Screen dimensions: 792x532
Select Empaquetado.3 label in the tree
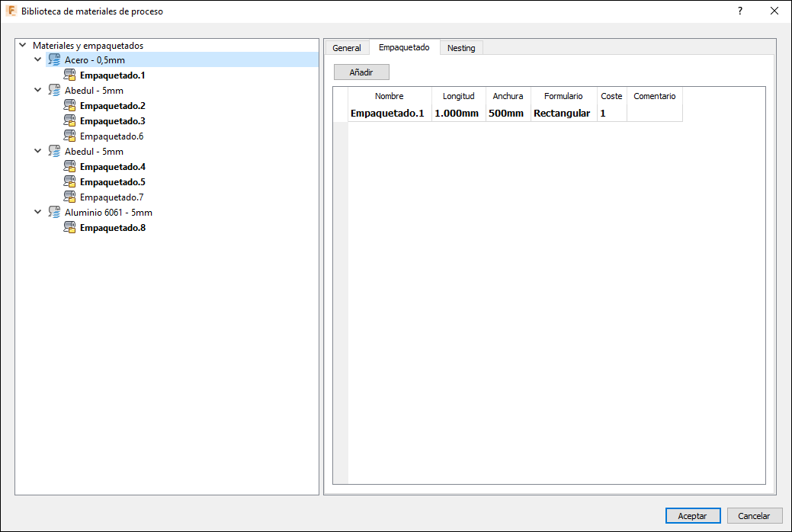(113, 120)
